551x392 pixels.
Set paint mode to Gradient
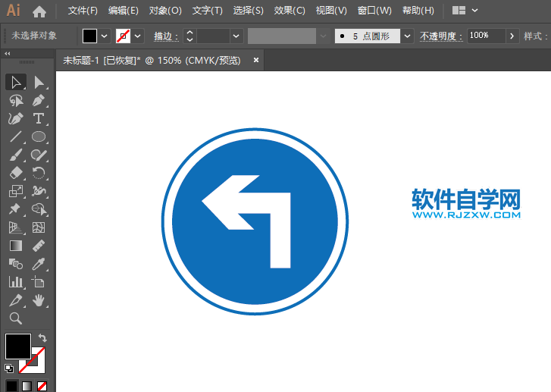(27, 386)
